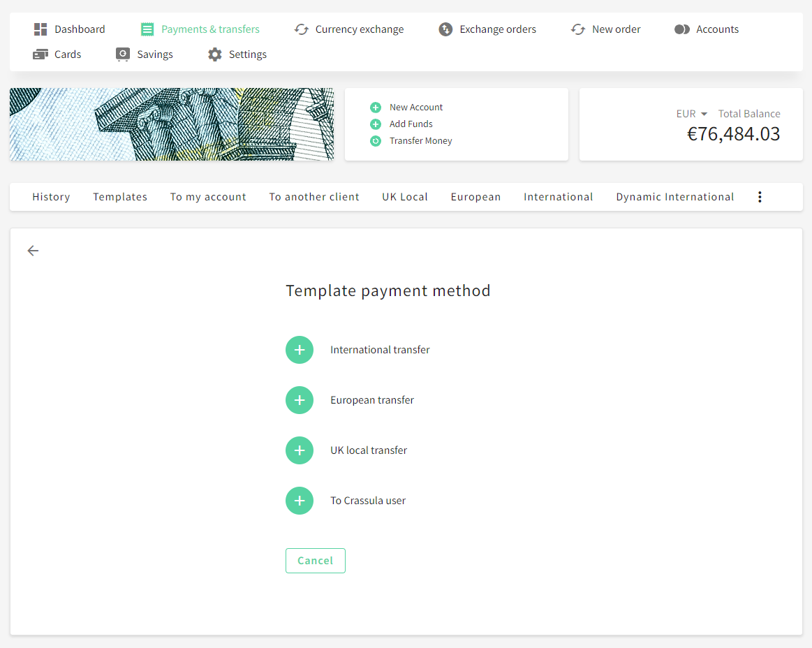The height and width of the screenshot is (648, 812).
Task: Click the Transfer Money circular arrow icon
Action: point(376,141)
